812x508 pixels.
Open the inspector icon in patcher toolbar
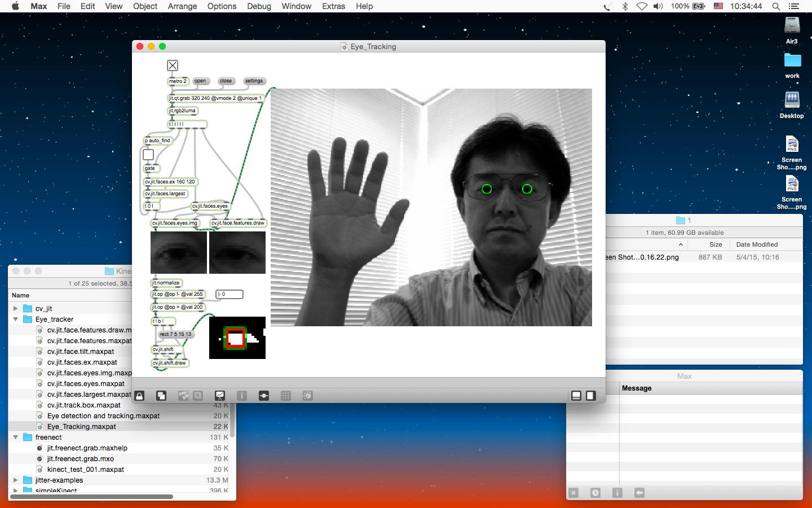[x=242, y=396]
